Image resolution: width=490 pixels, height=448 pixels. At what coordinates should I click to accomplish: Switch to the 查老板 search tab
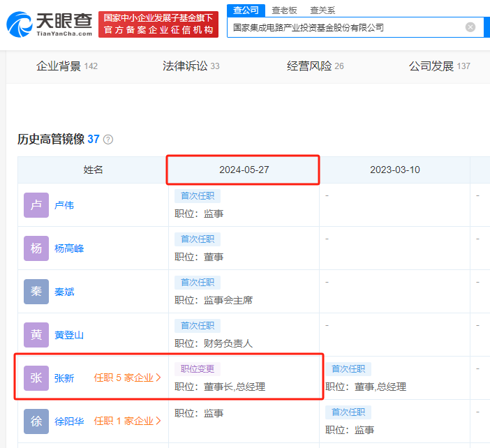[284, 10]
